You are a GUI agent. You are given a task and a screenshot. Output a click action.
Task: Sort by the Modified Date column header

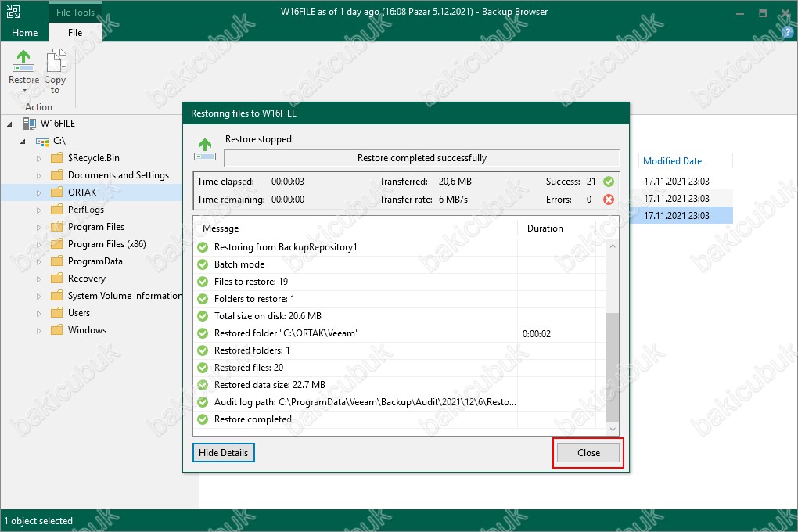click(672, 161)
